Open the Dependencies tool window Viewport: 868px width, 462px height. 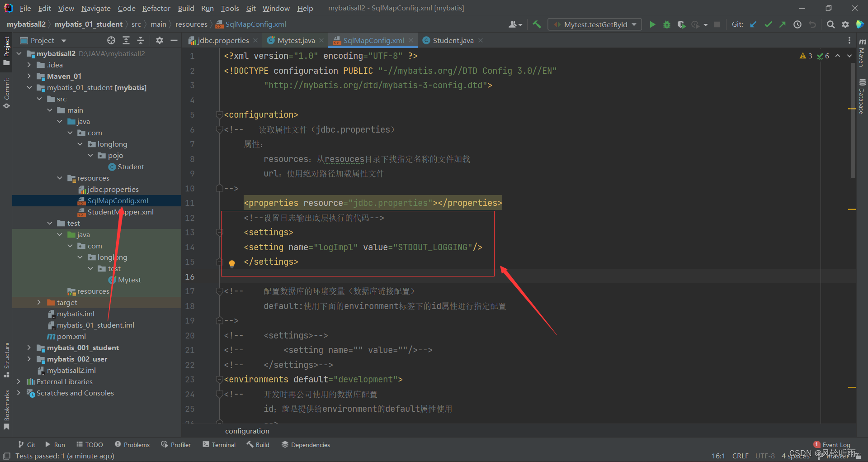pos(306,445)
